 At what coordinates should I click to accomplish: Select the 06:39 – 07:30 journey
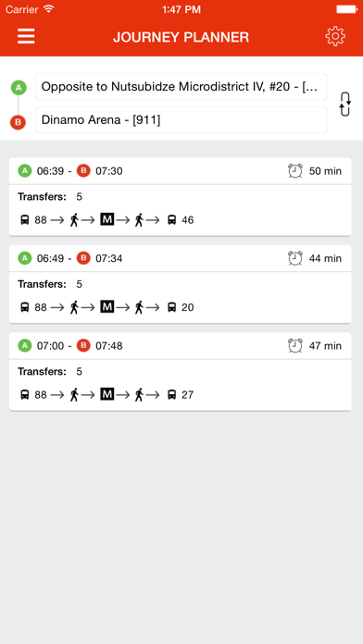point(180,197)
